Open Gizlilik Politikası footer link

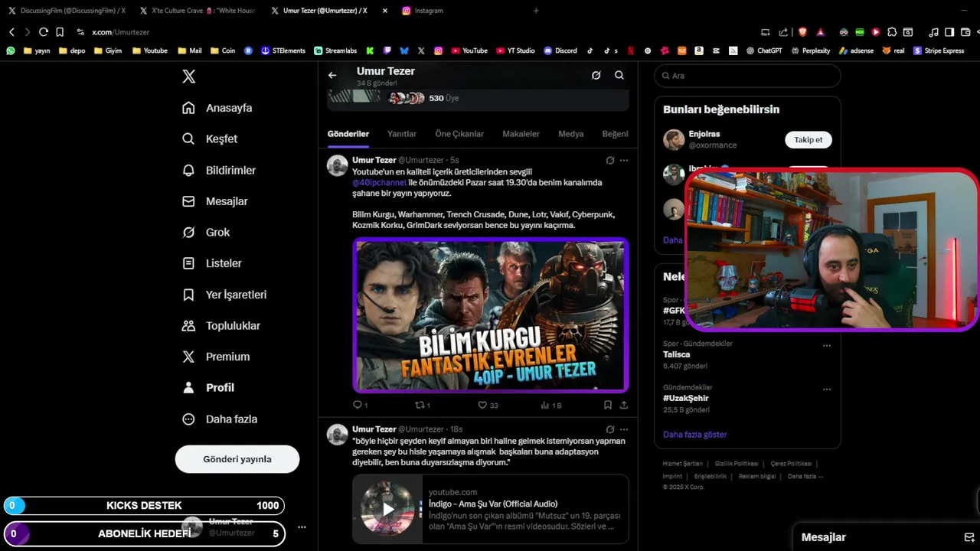tap(737, 464)
